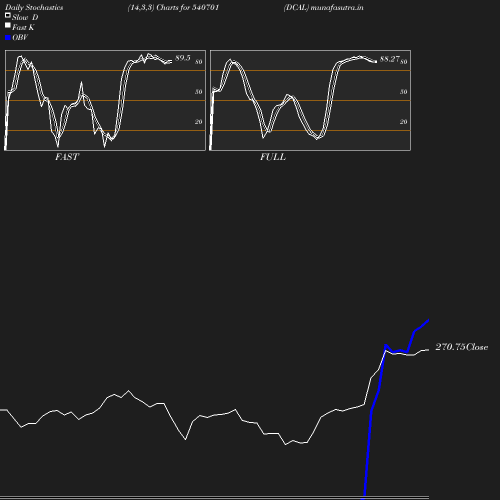The height and width of the screenshot is (500, 500).
Task: Click the FULL chart caption
Action: (273, 157)
